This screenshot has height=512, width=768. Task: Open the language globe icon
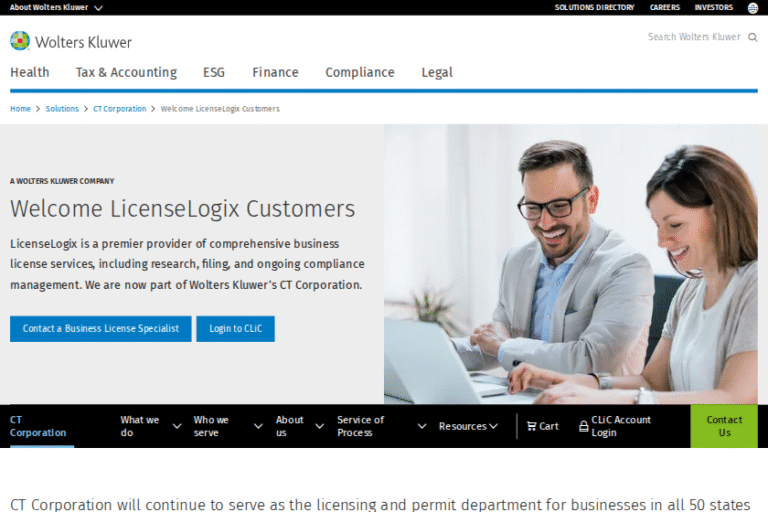(x=753, y=8)
